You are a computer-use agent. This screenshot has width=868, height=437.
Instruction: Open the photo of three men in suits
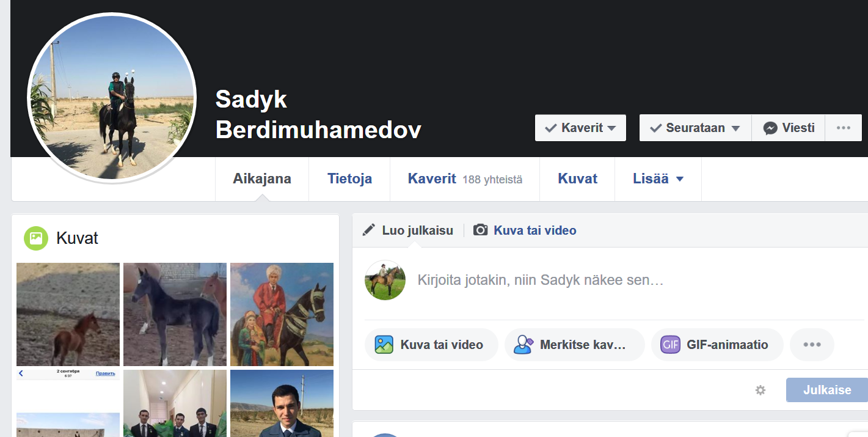pyautogui.click(x=175, y=403)
